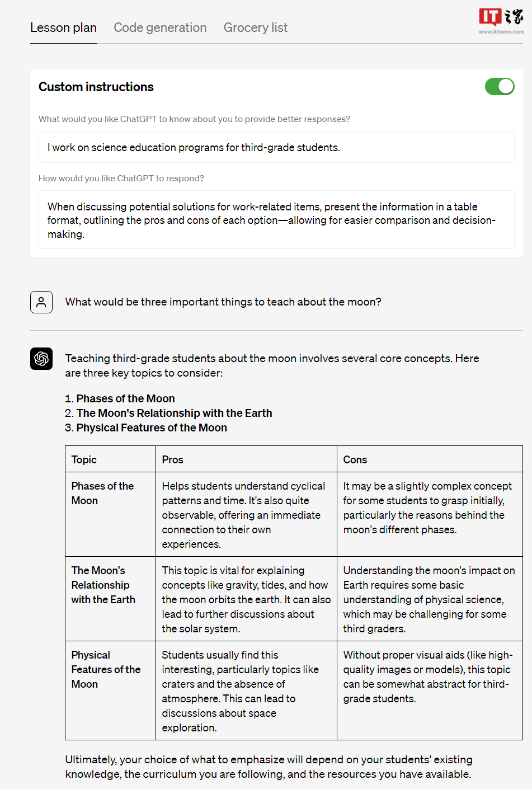Click the Topic column header
Viewport: 532px width, 789px height.
[x=84, y=460]
